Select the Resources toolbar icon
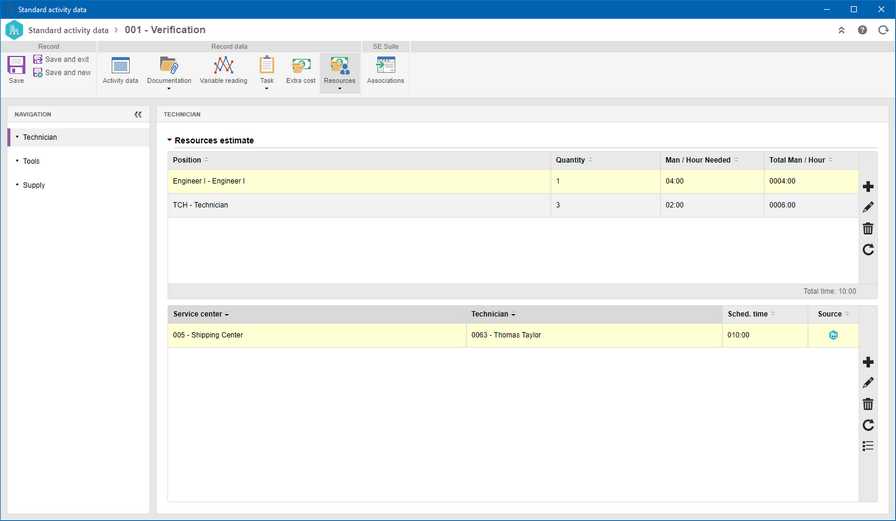896x521 pixels. (x=339, y=66)
